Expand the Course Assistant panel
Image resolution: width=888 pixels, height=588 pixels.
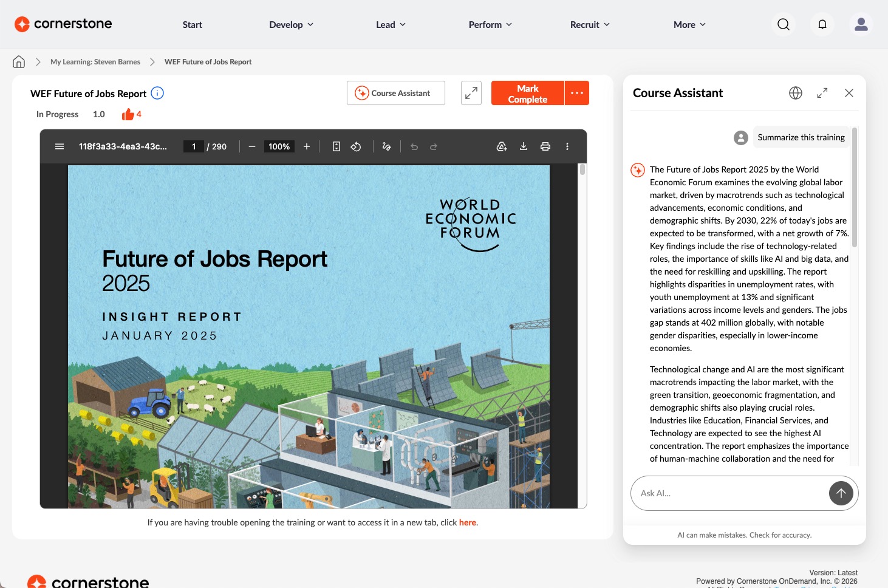coord(822,93)
